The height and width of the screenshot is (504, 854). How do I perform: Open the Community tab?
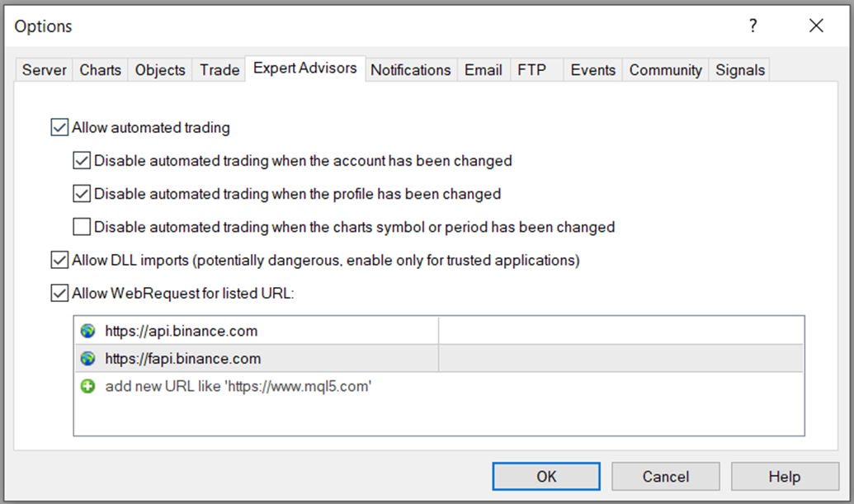(x=665, y=70)
